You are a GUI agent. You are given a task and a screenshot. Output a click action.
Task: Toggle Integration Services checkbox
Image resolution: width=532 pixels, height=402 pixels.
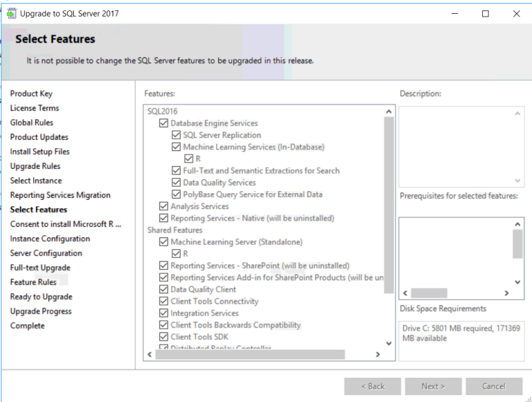(163, 313)
